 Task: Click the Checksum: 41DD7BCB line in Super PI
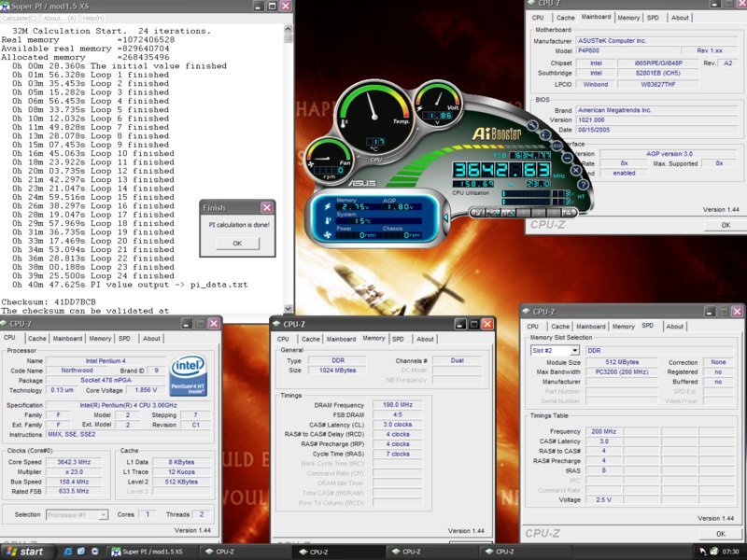49,301
